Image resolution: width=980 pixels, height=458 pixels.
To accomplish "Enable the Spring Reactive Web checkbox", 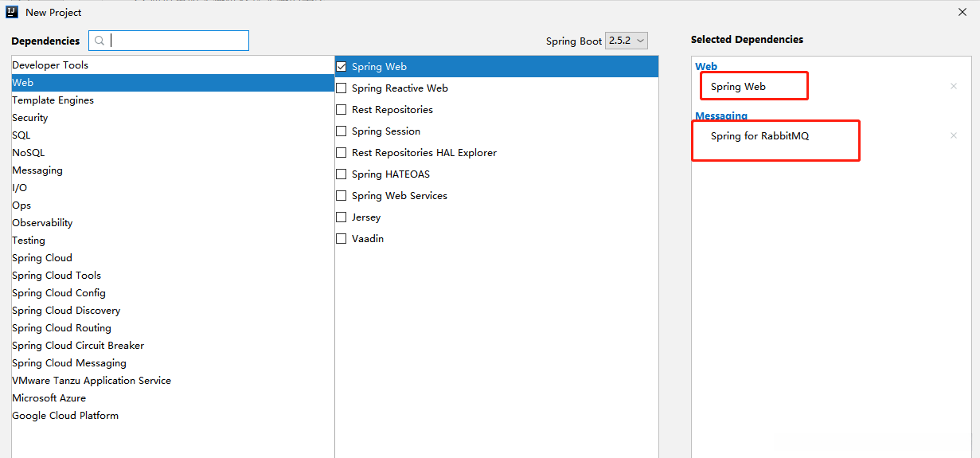I will pyautogui.click(x=342, y=88).
